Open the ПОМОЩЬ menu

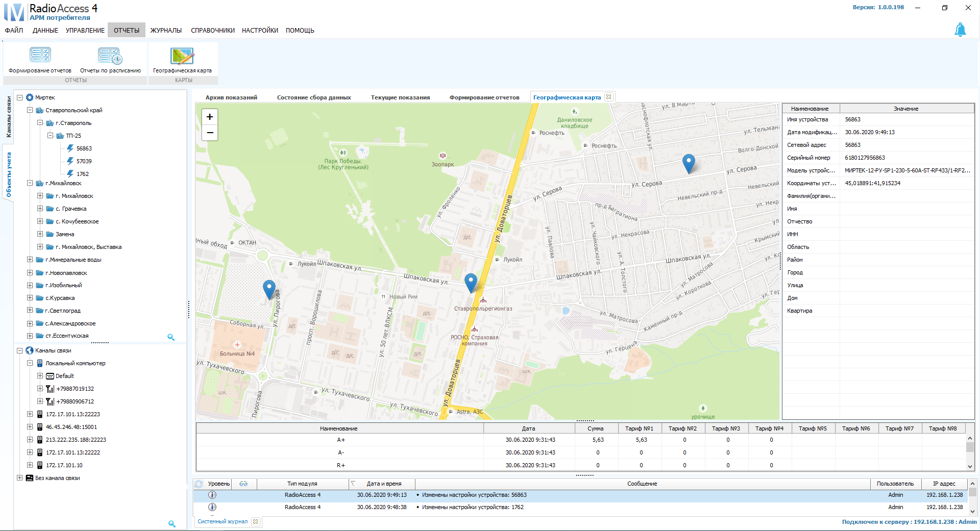point(300,30)
